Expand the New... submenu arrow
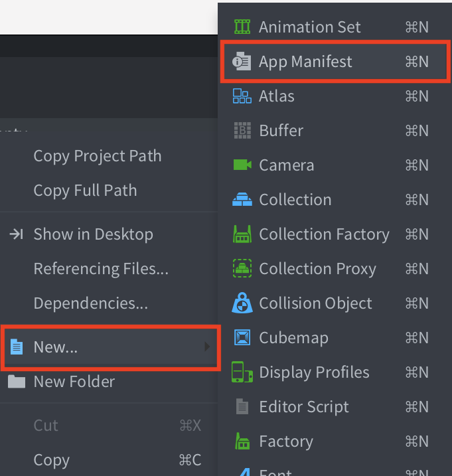This screenshot has width=452, height=476. coord(207,347)
